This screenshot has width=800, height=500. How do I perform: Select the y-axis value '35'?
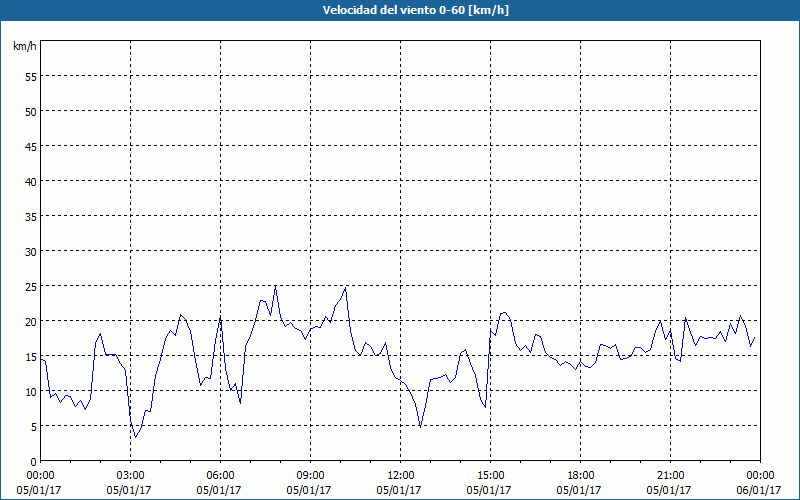click(x=31, y=217)
